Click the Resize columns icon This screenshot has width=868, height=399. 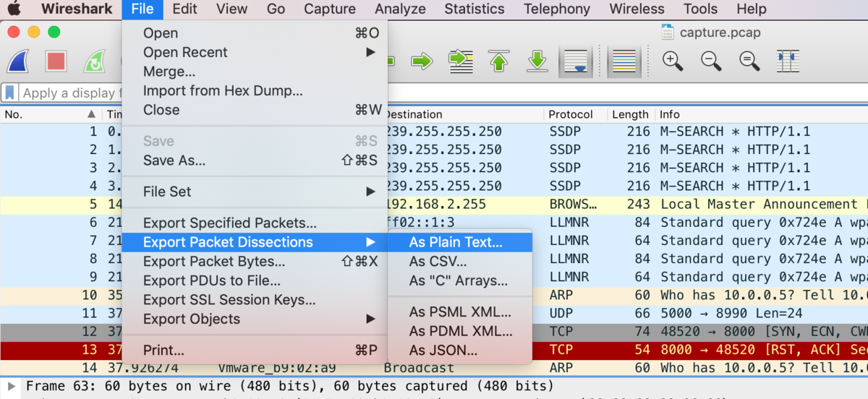tap(788, 61)
